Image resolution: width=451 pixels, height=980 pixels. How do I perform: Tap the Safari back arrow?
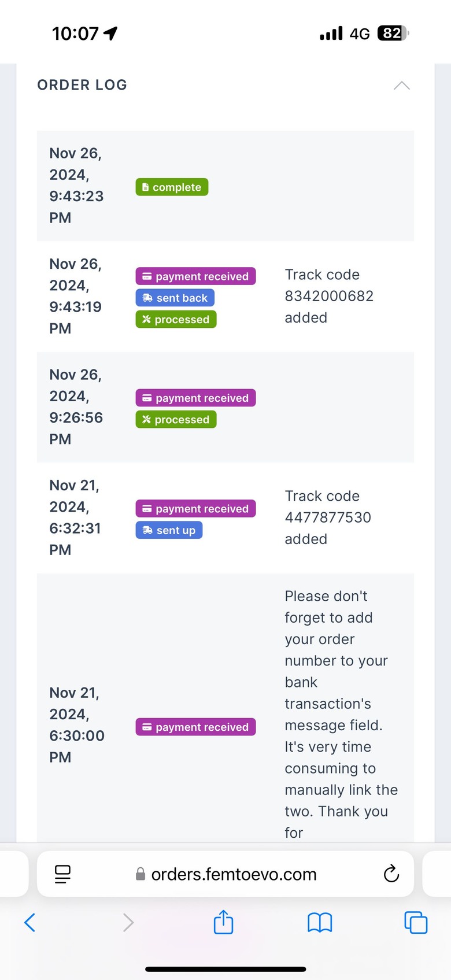click(30, 922)
